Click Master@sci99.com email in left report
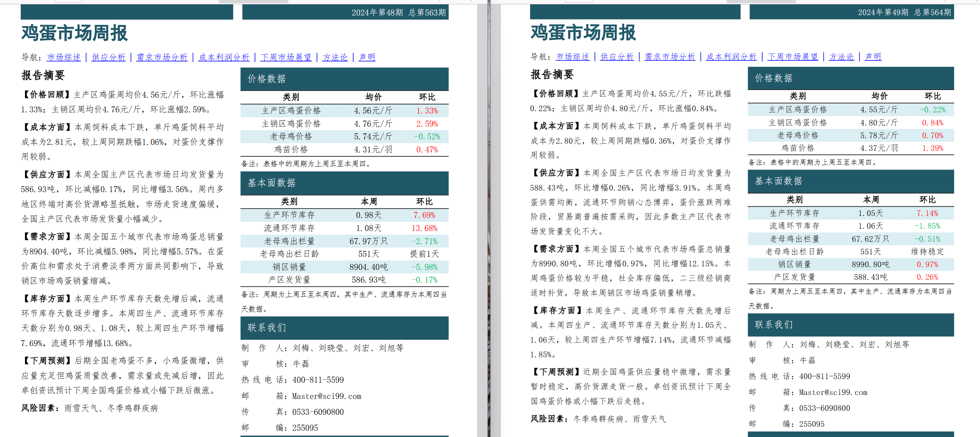Image resolution: width=980 pixels, height=437 pixels. 326,396
